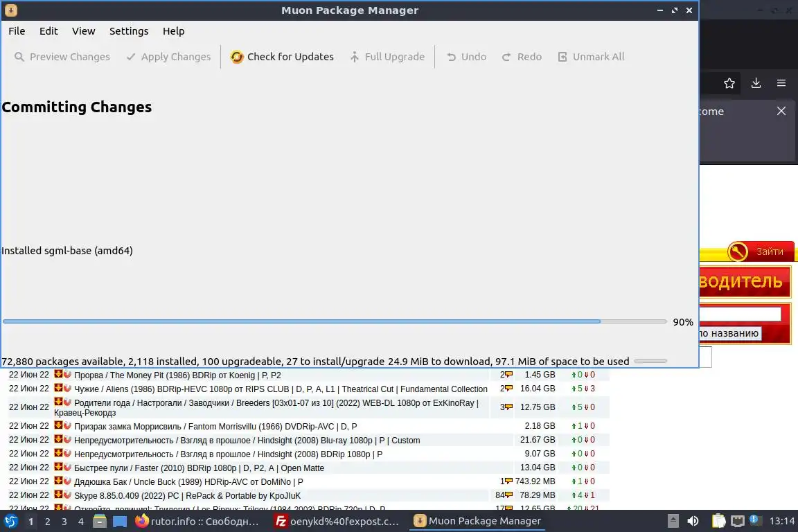The image size is (798, 532).
Task: Open the Settings menu
Action: [129, 31]
